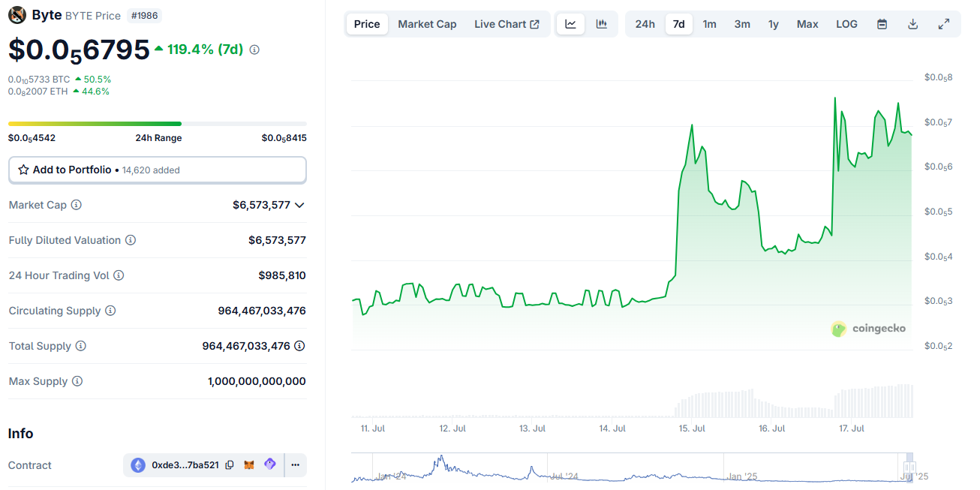Click Add to Portfolio button

(158, 170)
